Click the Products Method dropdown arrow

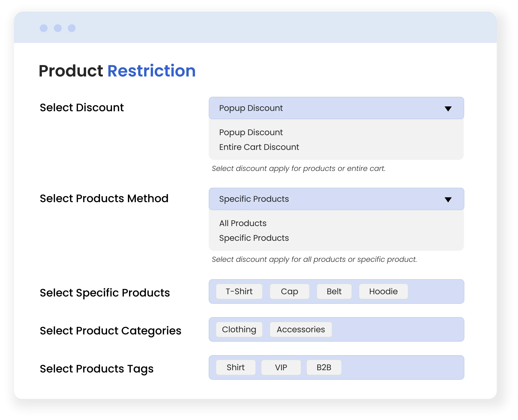(448, 200)
